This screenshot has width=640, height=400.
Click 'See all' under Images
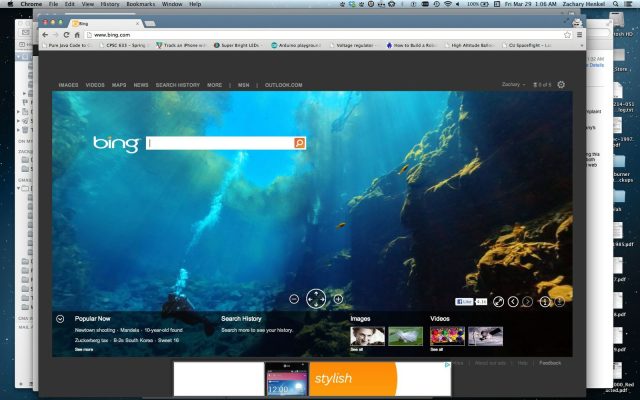tap(356, 350)
